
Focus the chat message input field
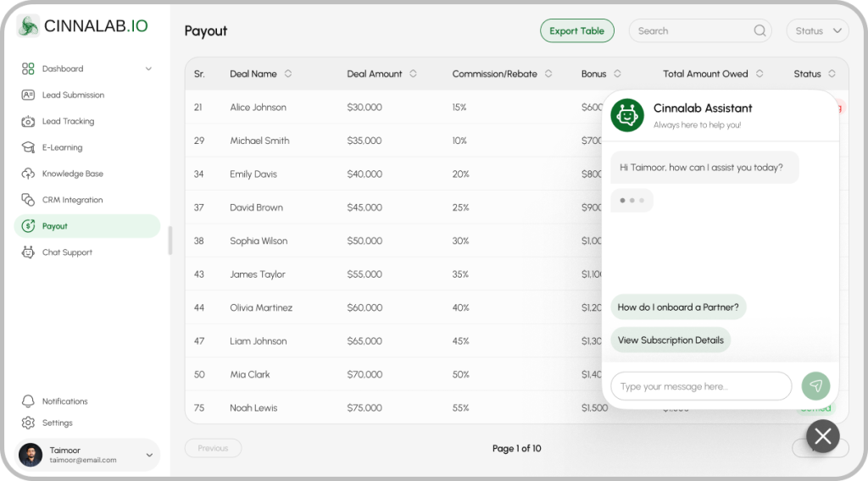(700, 386)
